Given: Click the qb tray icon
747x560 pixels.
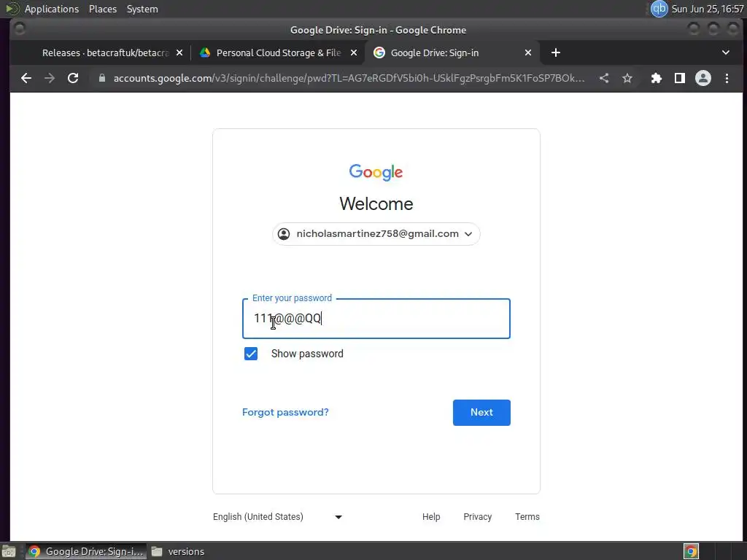Looking at the screenshot, I should (659, 9).
